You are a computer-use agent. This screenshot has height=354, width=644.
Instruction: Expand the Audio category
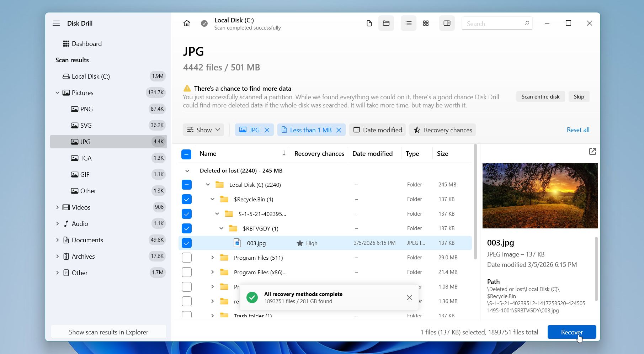tap(57, 224)
